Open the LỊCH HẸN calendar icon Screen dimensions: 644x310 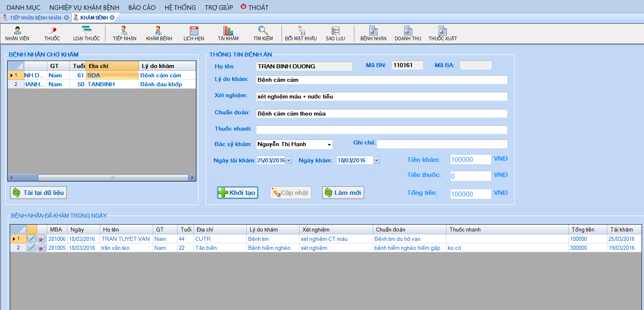tap(194, 33)
